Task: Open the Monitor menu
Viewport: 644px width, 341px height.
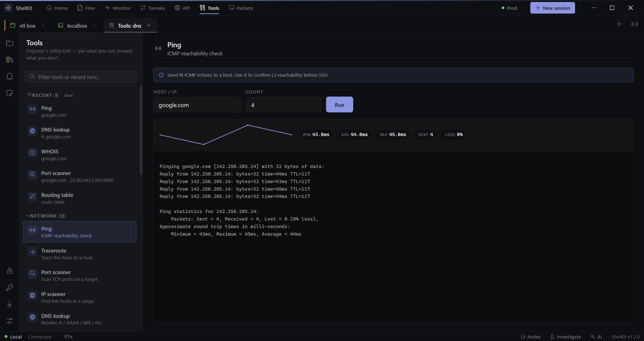Action: click(x=118, y=8)
